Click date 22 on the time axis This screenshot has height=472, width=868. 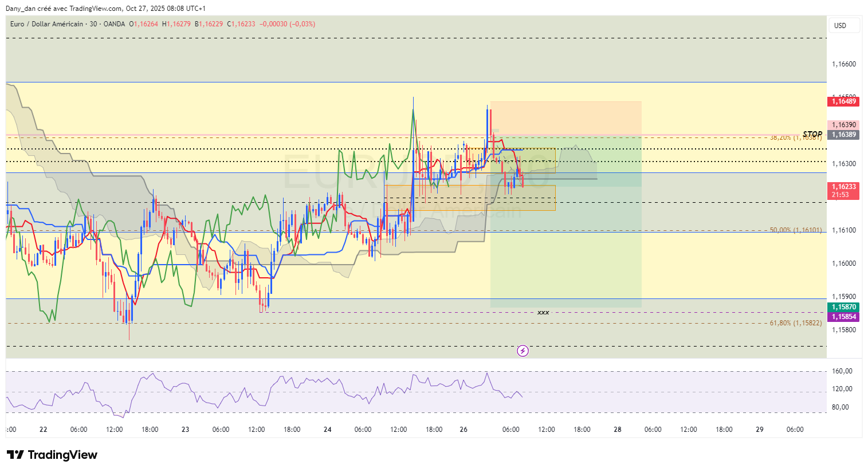(x=43, y=430)
